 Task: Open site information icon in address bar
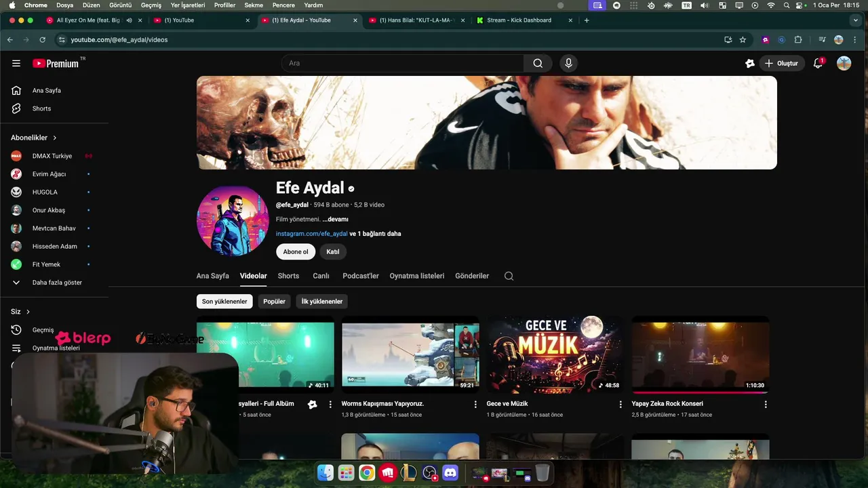[62, 40]
